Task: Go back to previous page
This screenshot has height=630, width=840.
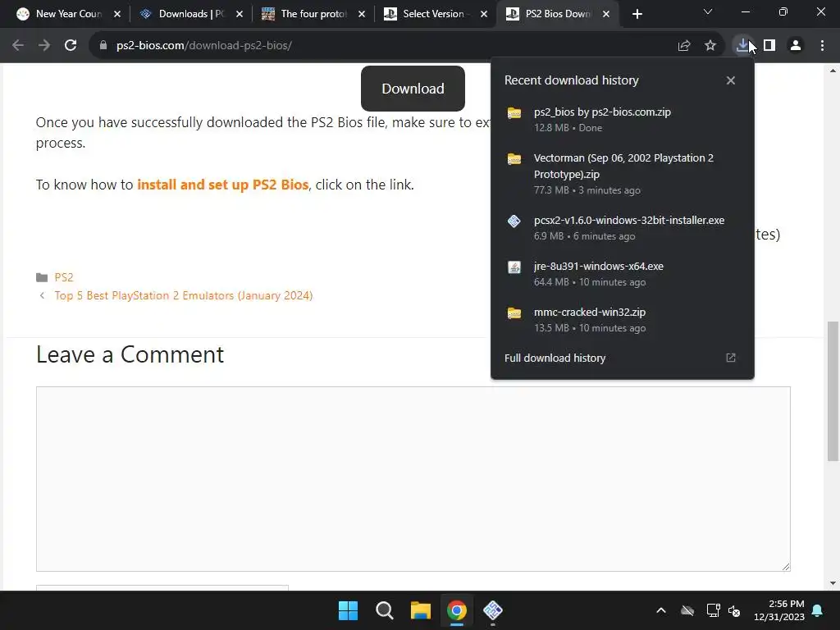Action: 18,46
